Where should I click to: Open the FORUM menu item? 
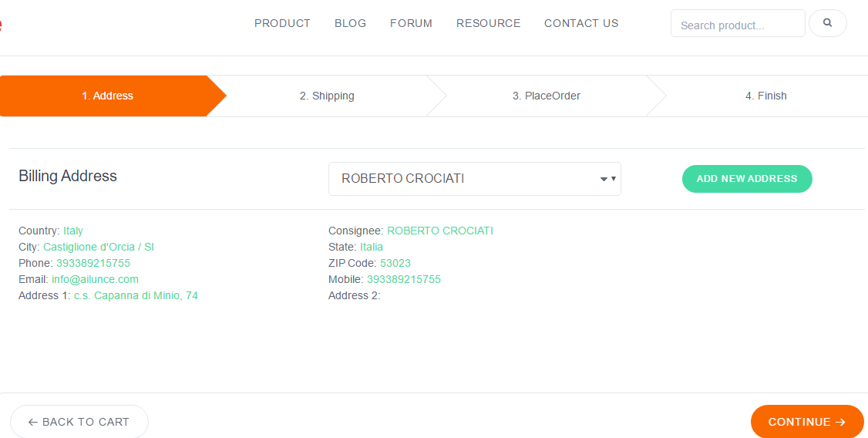(x=411, y=23)
